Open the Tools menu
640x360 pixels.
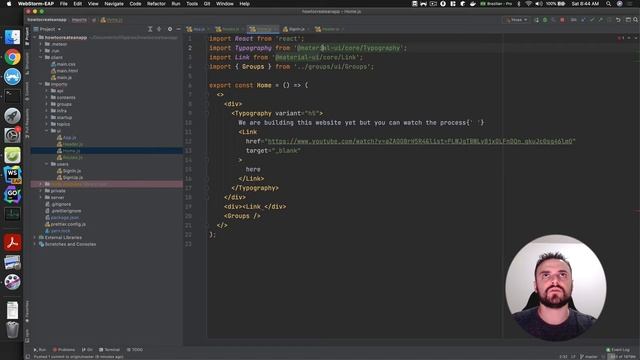coord(192,4)
